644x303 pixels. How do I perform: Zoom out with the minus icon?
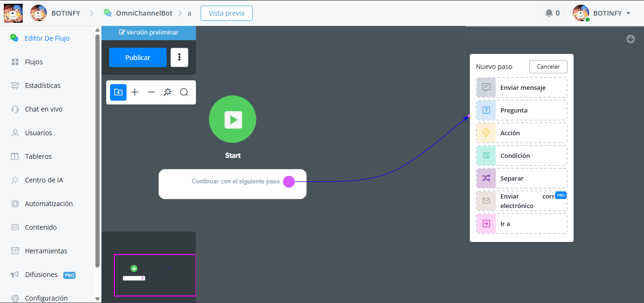point(151,92)
